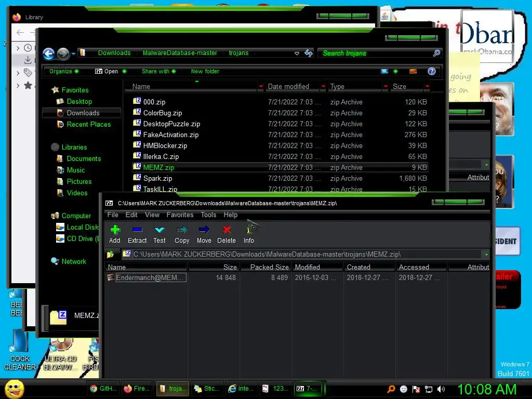Click the Copy tool in 7-Zip toolbar
This screenshot has height=399, width=532.
(x=182, y=234)
